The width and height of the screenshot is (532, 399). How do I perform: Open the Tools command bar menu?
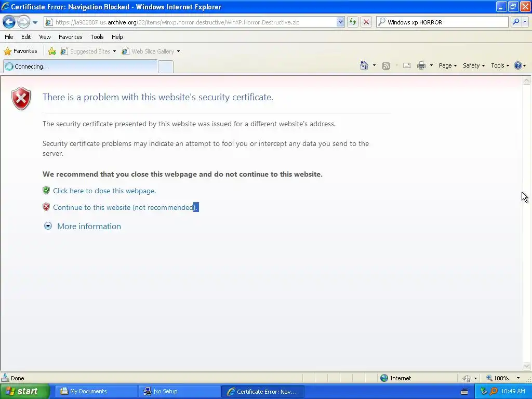pyautogui.click(x=500, y=65)
